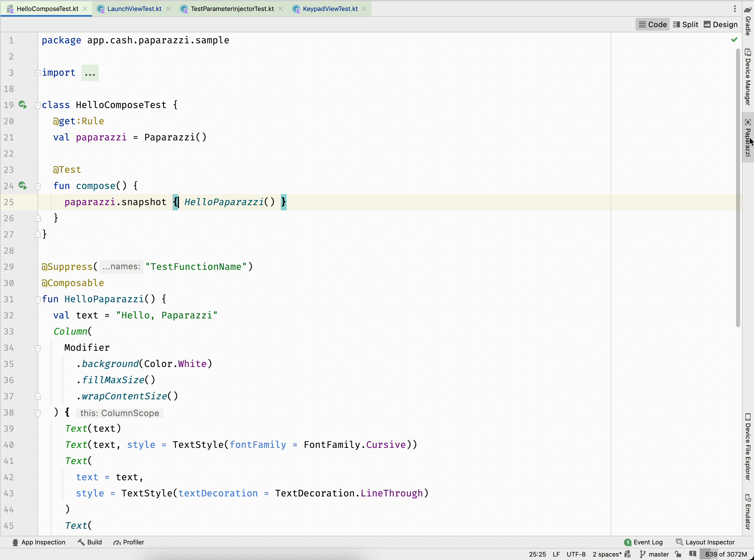Click the @Composable annotation
Screen dimensions: 754x560
73,283
